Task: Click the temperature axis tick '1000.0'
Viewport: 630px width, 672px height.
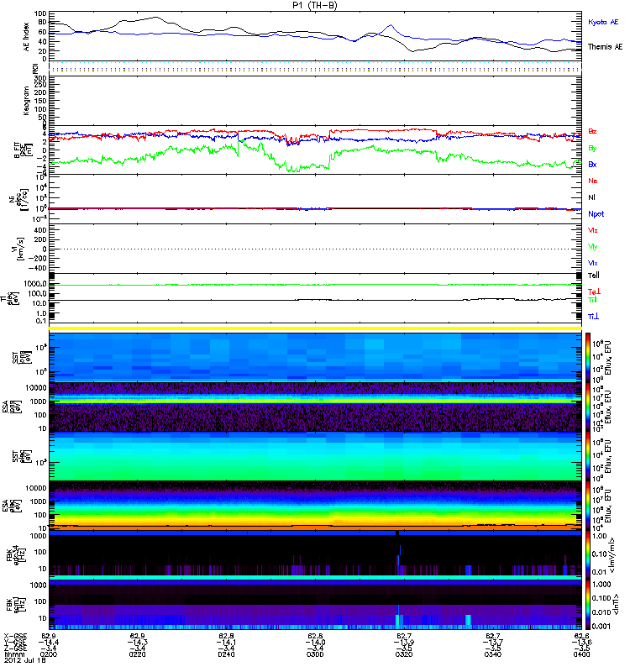Action: pos(35,284)
